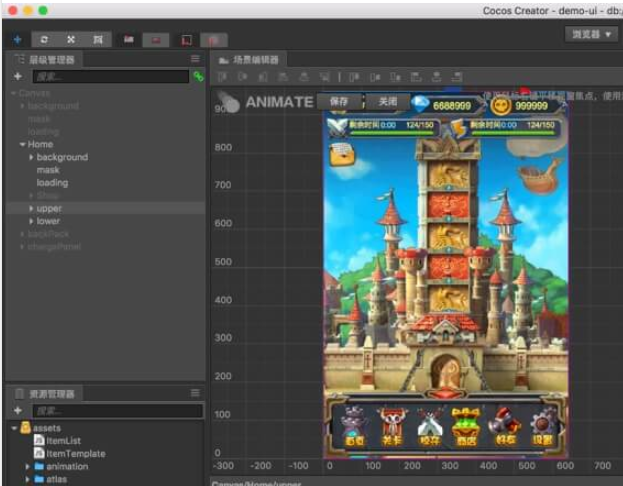Click the 关闭 close animation button
The image size is (623, 486).
click(x=387, y=102)
